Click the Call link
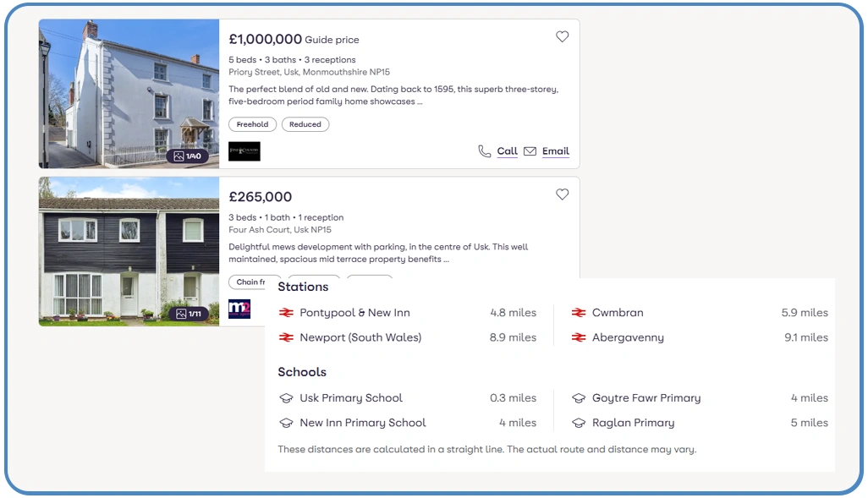 507,151
